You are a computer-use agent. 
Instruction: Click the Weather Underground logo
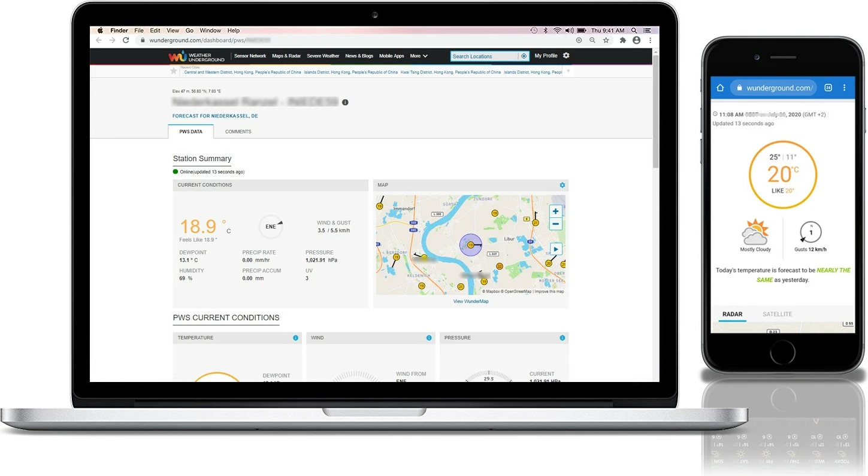point(196,56)
